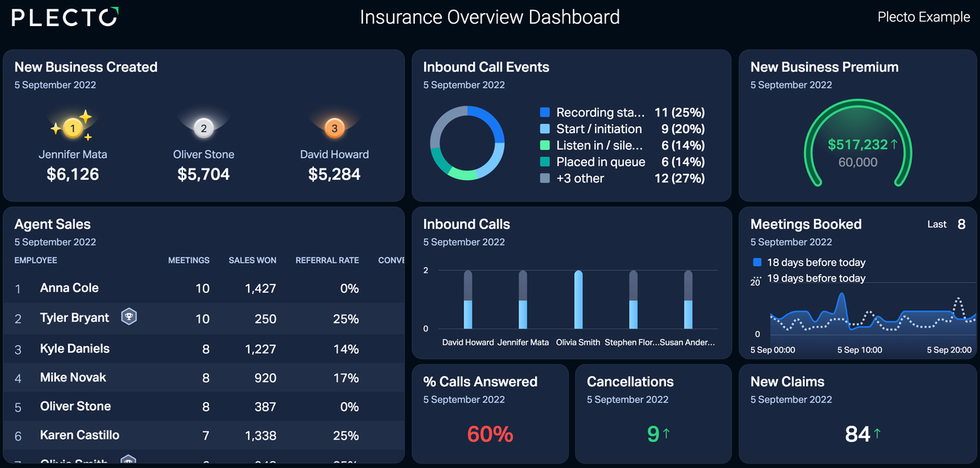Select the REFERRAL RATE column header
Image resolution: width=980 pixels, height=468 pixels.
tap(327, 260)
